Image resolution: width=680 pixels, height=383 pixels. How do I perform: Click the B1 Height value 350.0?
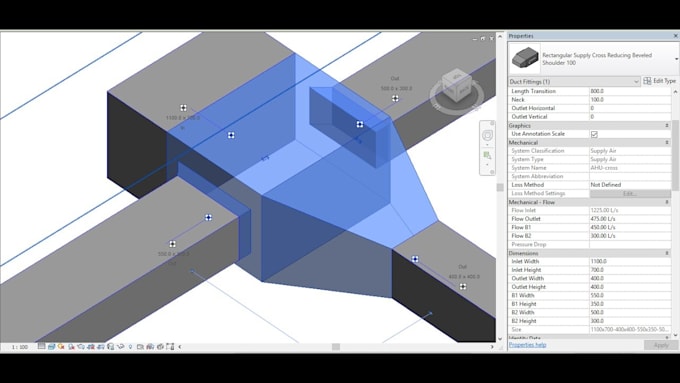(x=630, y=304)
